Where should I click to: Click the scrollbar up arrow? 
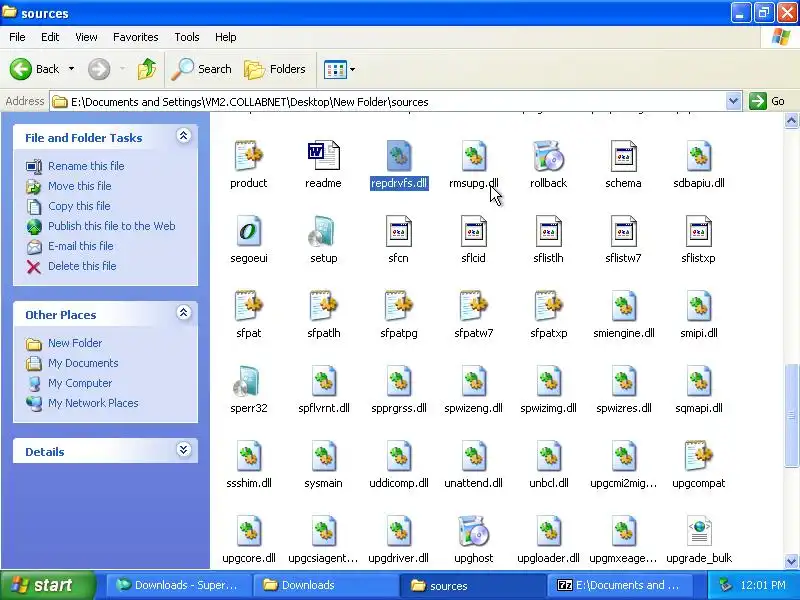(x=791, y=120)
